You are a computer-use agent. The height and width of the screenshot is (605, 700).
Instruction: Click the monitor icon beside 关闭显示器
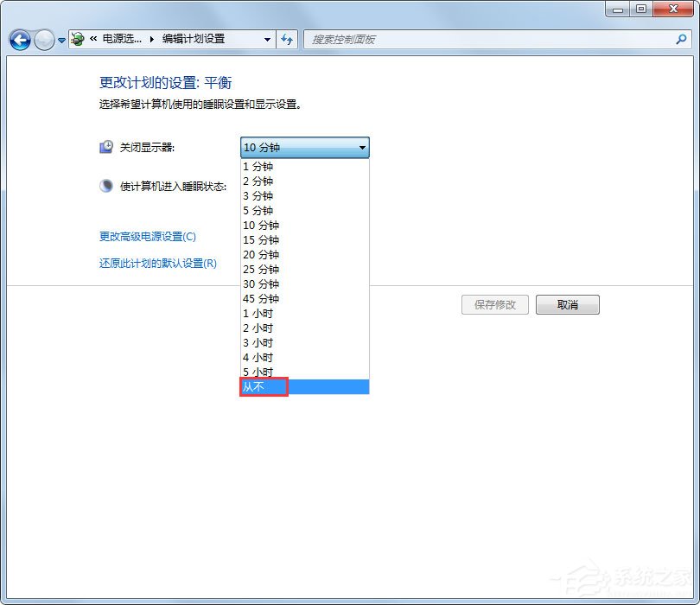pos(105,145)
